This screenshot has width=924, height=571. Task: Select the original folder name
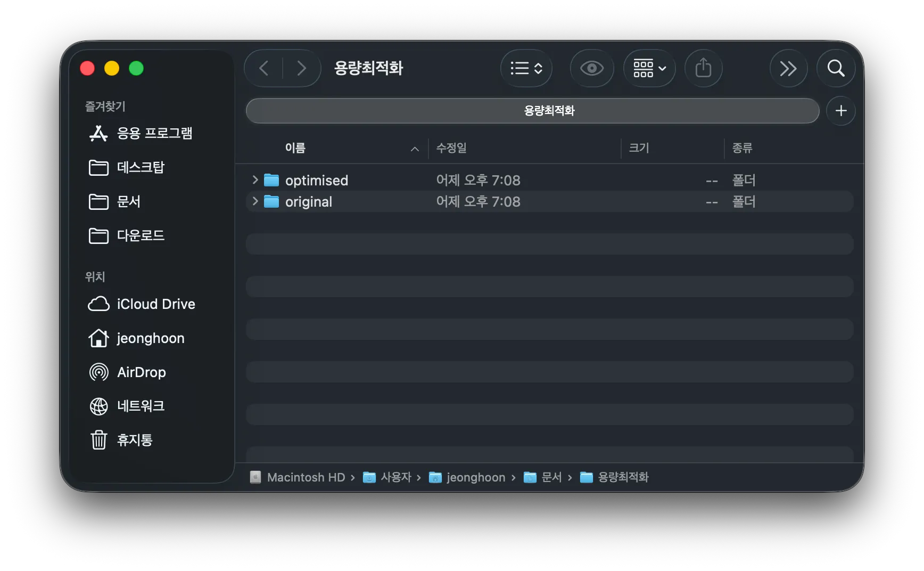tap(309, 202)
